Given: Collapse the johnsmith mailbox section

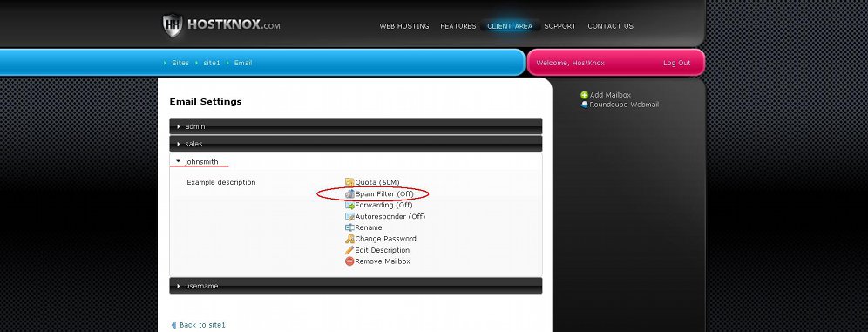Looking at the screenshot, I should [356, 161].
